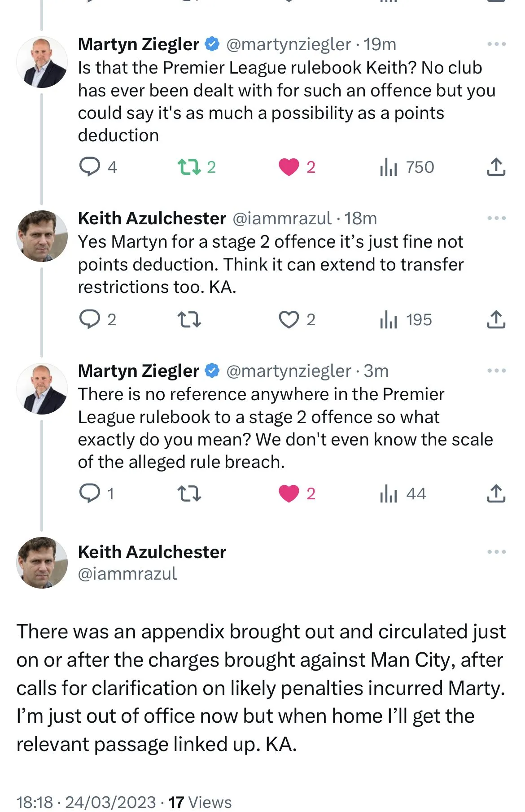Like Keith Azulchester's 18m tweet
Image resolution: width=525 pixels, height=812 pixels.
289,319
